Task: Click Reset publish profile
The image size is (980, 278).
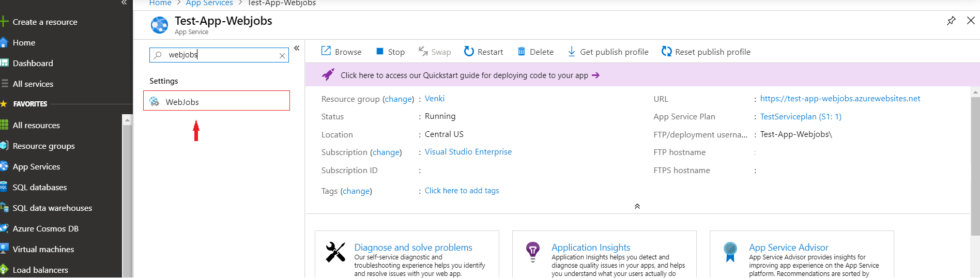Action: coord(706,52)
